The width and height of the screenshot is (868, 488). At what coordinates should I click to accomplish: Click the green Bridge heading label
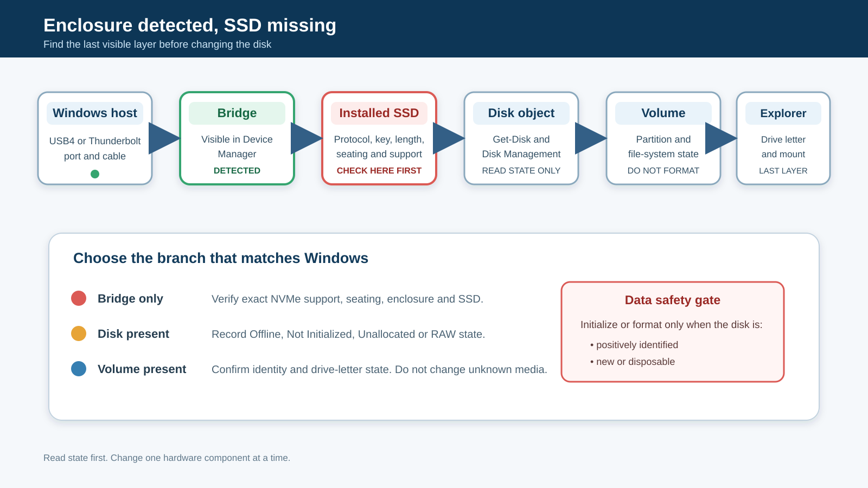(237, 113)
